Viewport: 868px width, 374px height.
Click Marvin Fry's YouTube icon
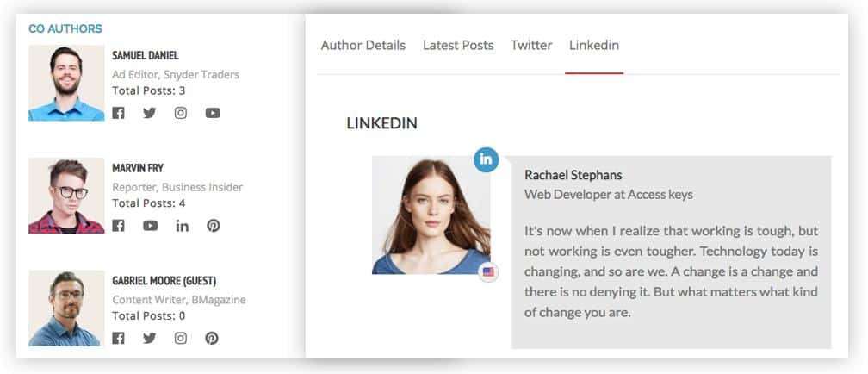point(151,226)
